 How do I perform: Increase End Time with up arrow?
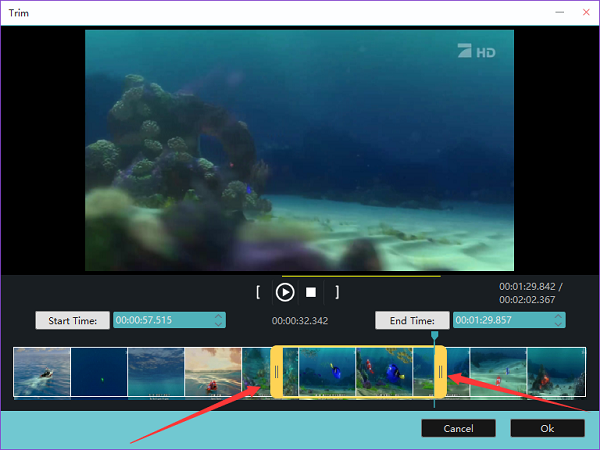(x=558, y=316)
